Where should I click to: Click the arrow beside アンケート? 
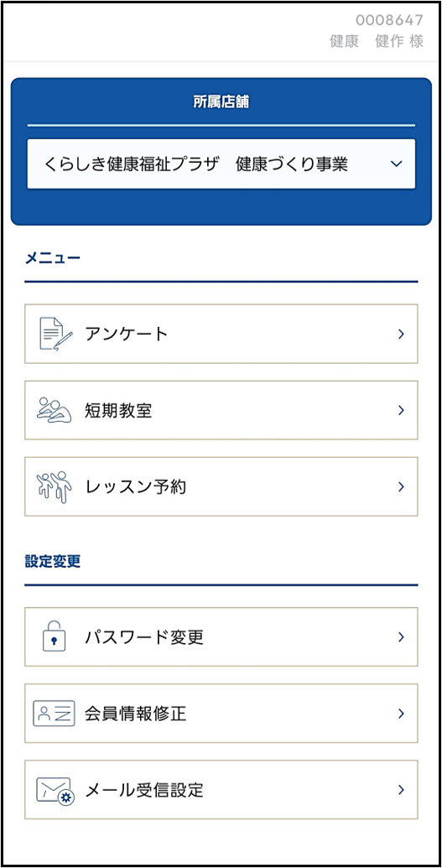[x=401, y=334]
